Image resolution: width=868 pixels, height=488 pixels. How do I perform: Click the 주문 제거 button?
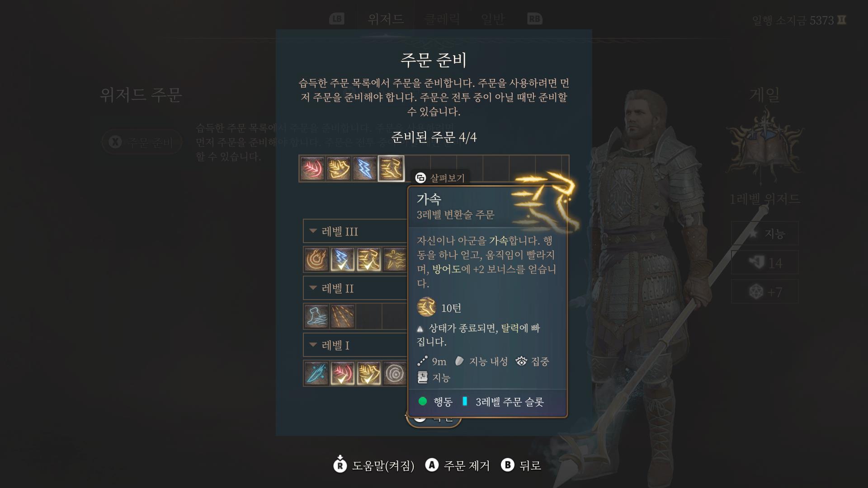tap(458, 465)
